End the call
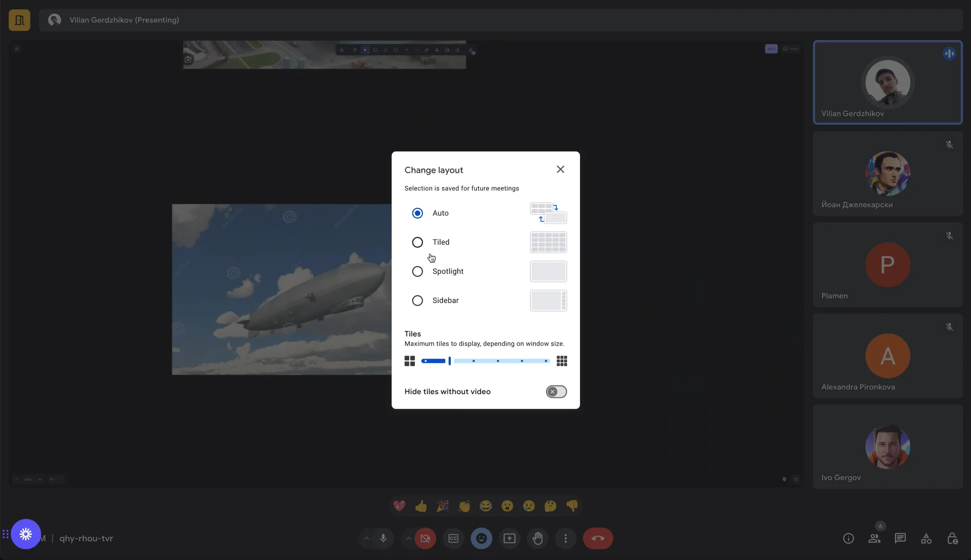Viewport: 971px width, 560px height. [x=598, y=538]
